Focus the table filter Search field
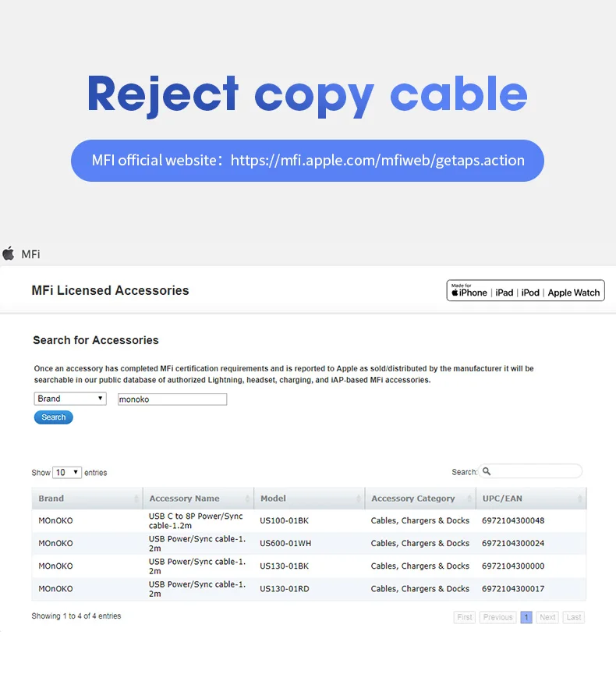Viewport: 616px width, 692px height. [x=530, y=471]
